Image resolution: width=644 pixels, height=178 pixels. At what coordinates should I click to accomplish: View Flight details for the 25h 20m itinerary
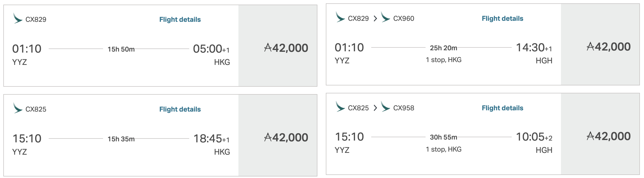pyautogui.click(x=502, y=18)
